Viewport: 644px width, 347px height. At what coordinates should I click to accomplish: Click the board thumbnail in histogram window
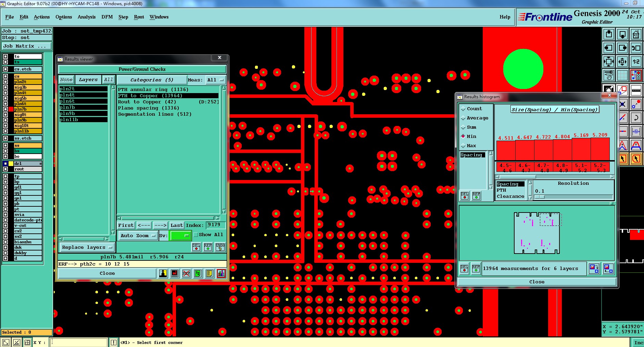536,233
